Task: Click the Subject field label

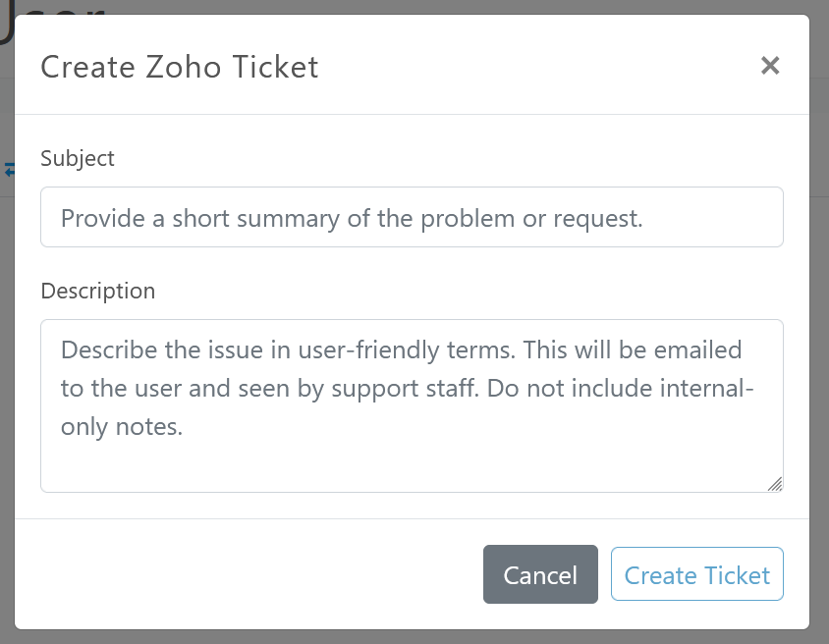Action: pyautogui.click(x=78, y=158)
